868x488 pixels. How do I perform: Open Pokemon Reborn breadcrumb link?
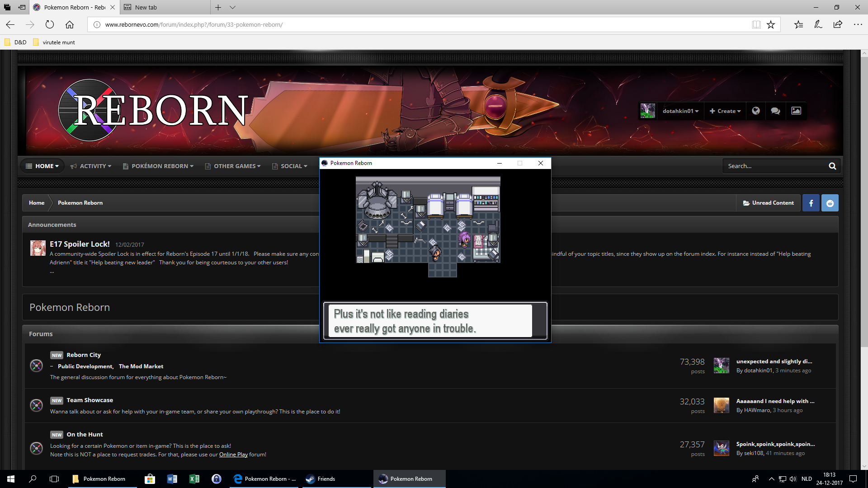click(80, 203)
